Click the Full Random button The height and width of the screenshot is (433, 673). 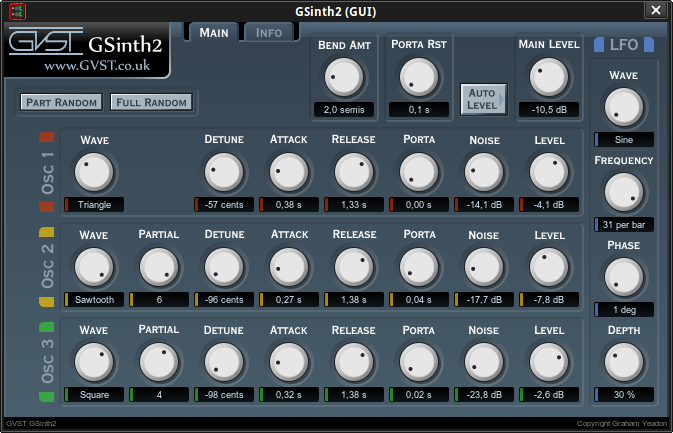(151, 102)
